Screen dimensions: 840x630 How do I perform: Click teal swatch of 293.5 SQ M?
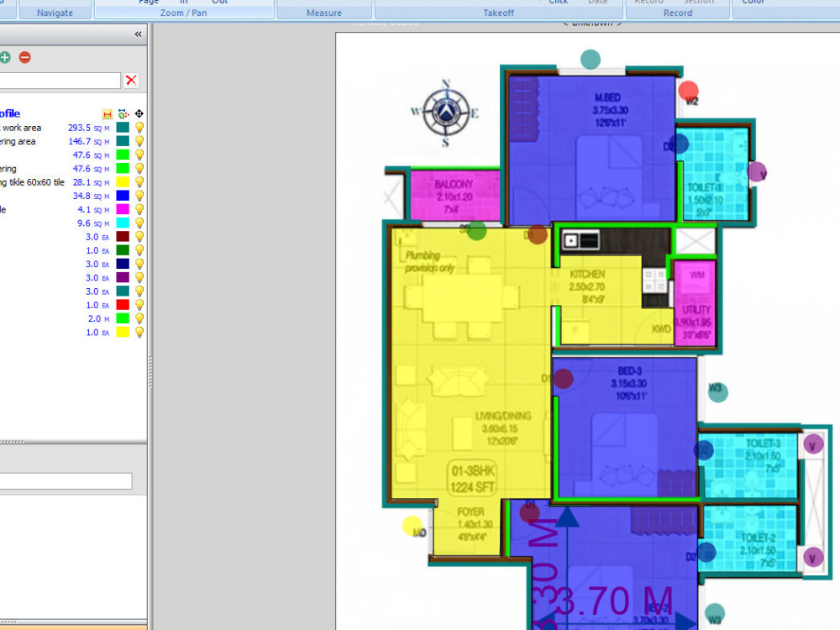pos(123,128)
